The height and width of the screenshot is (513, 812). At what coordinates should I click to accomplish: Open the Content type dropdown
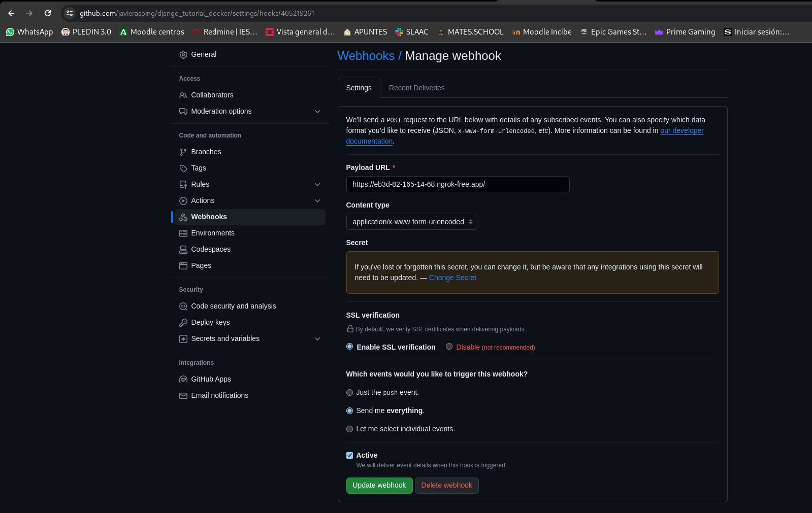click(x=411, y=222)
